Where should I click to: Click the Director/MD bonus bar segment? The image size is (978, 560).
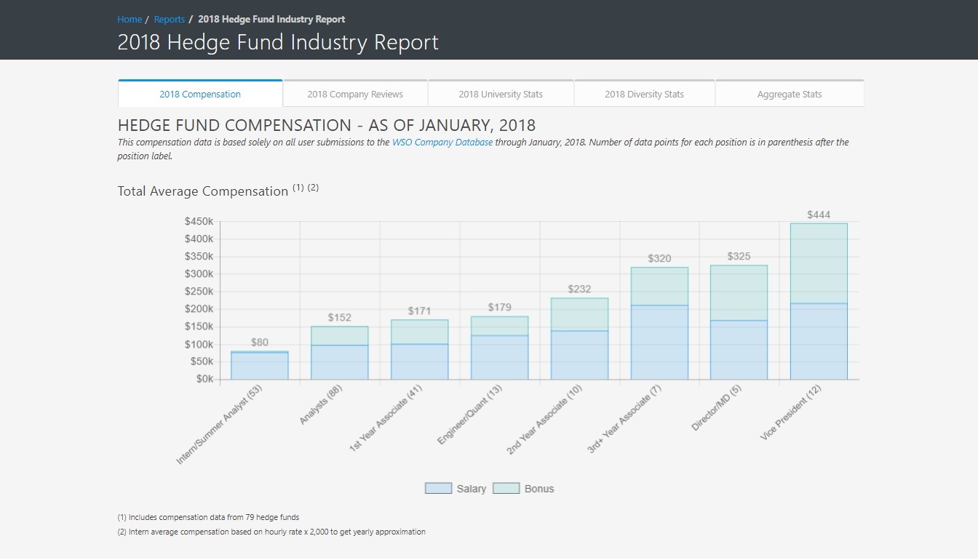tap(739, 293)
